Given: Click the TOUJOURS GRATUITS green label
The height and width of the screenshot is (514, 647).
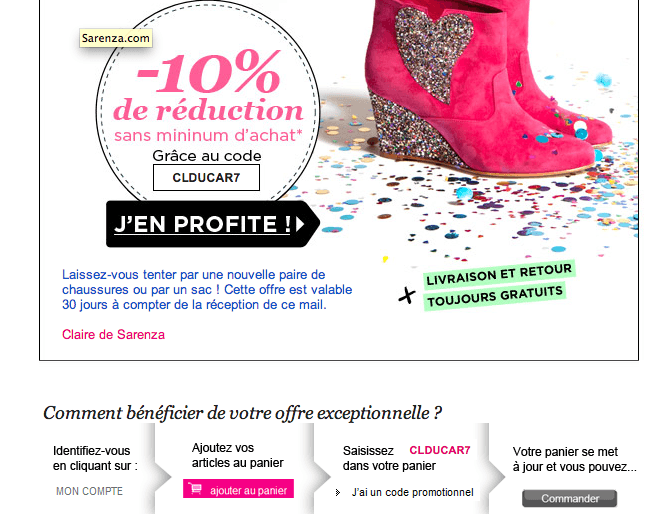Looking at the screenshot, I should point(494,296).
